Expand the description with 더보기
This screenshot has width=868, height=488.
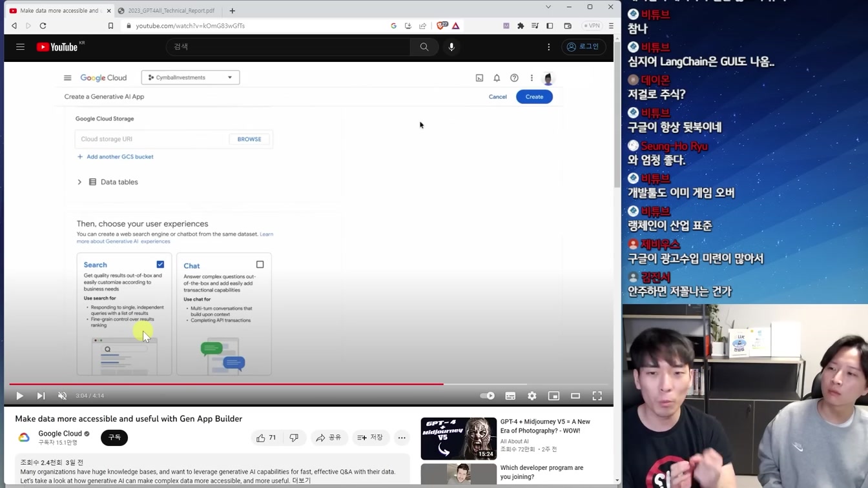click(x=302, y=480)
